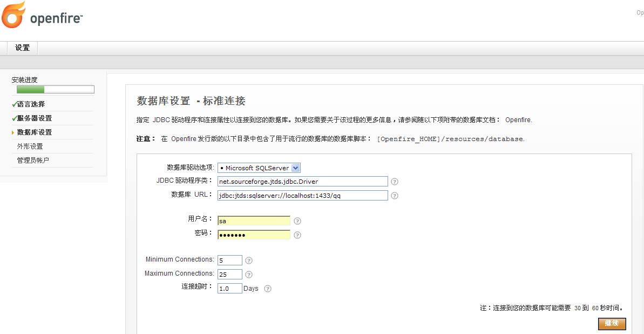Click the Minimum Connections label
Viewport: 644px width, 334px height.
180,259
